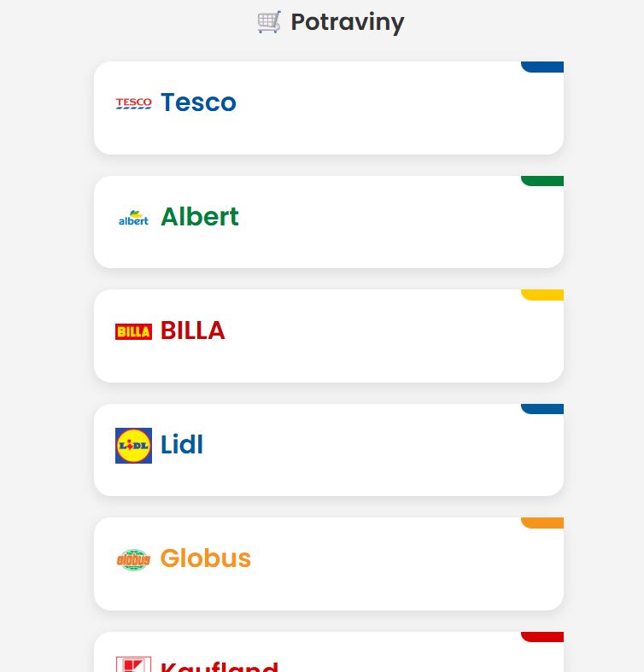Open the Kaufland store name link

[x=220, y=666]
